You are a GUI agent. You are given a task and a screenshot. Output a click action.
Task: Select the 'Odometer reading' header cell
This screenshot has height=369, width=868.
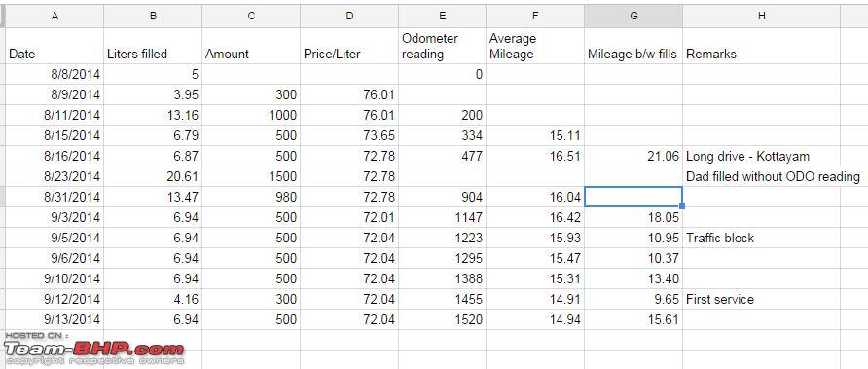(443, 46)
